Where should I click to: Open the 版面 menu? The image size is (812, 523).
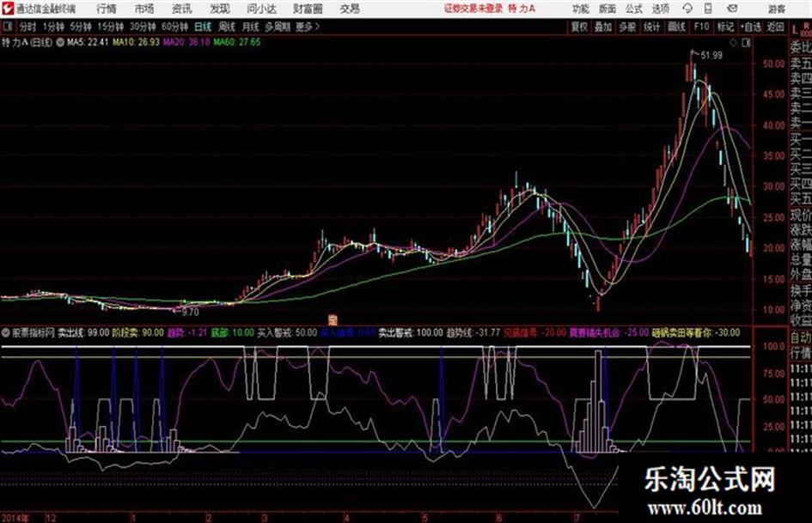(x=607, y=9)
